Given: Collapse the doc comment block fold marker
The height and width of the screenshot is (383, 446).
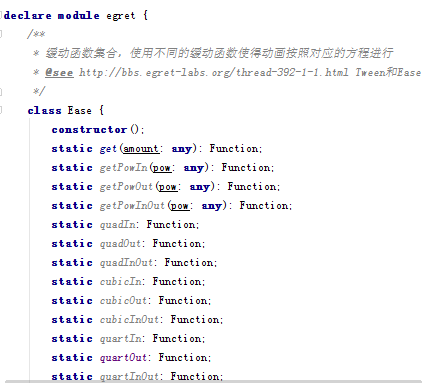Looking at the screenshot, I should point(1,34).
